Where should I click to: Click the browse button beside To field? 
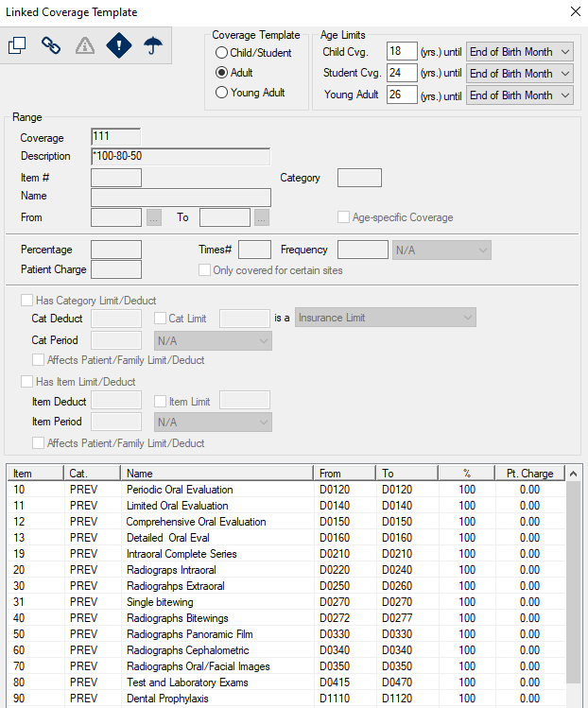(262, 218)
